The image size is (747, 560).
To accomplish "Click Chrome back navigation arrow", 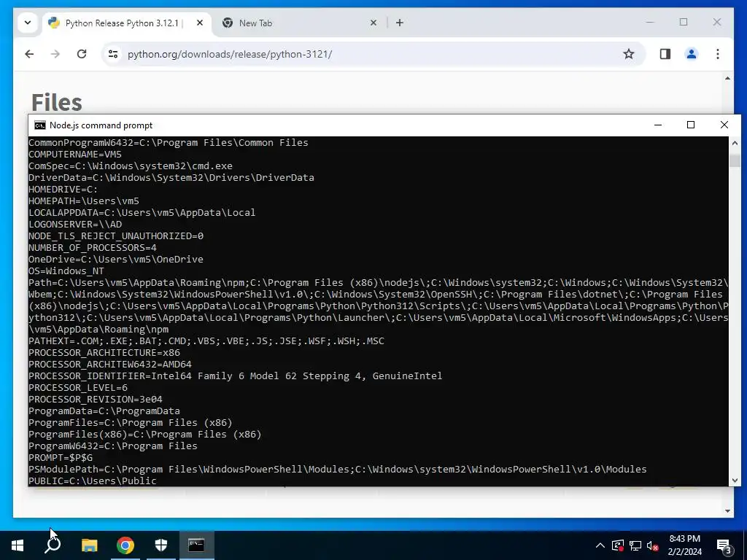I will [x=29, y=54].
